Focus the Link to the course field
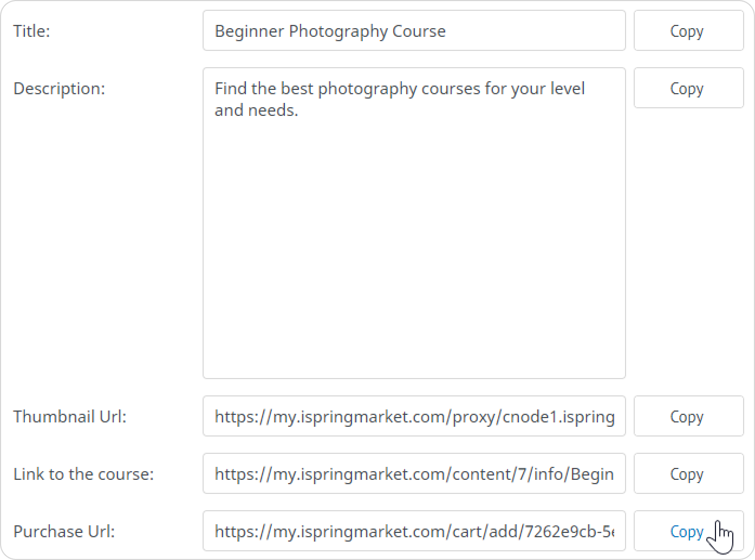 coord(414,473)
